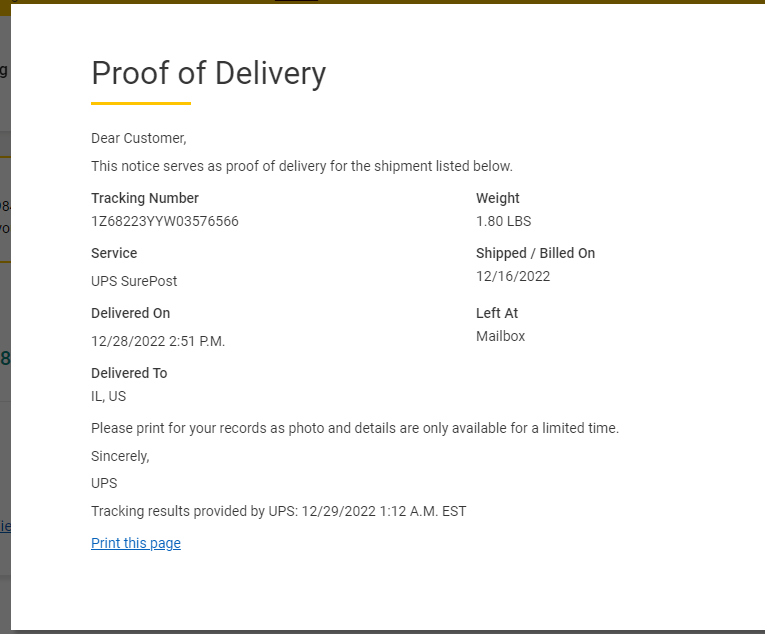
Task: Click the Weight label
Action: 498,198
